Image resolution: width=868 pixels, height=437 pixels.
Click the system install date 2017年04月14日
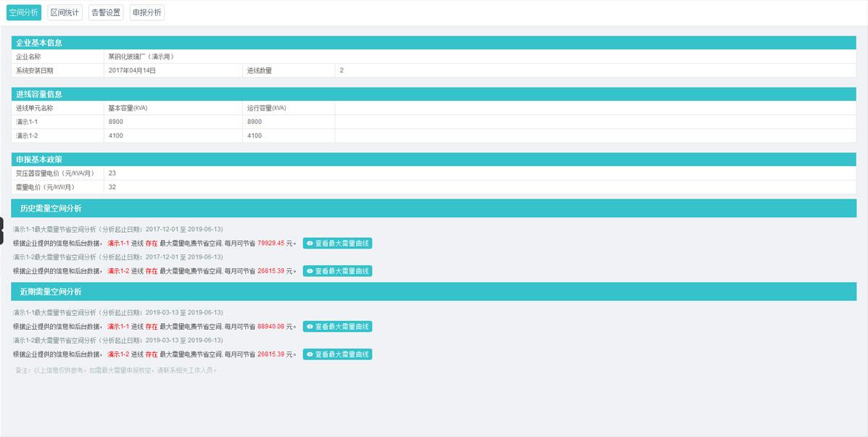(132, 70)
